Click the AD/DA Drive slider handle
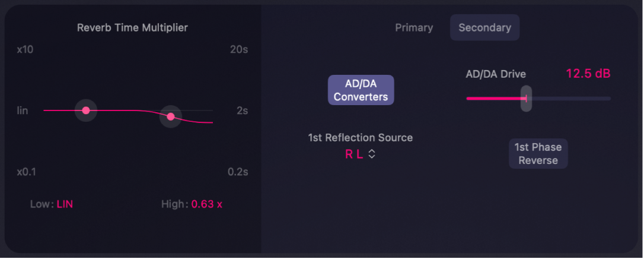Viewport: 644px width, 259px height. pyautogui.click(x=526, y=99)
